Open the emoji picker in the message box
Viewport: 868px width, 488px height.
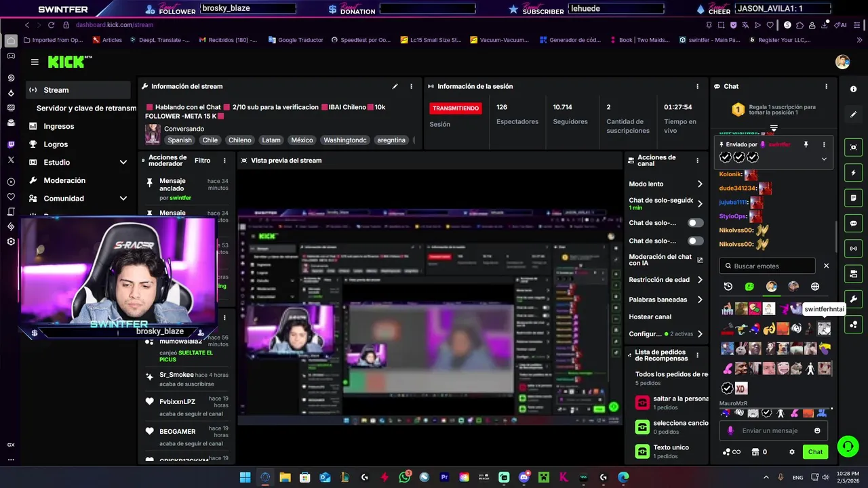click(x=817, y=430)
